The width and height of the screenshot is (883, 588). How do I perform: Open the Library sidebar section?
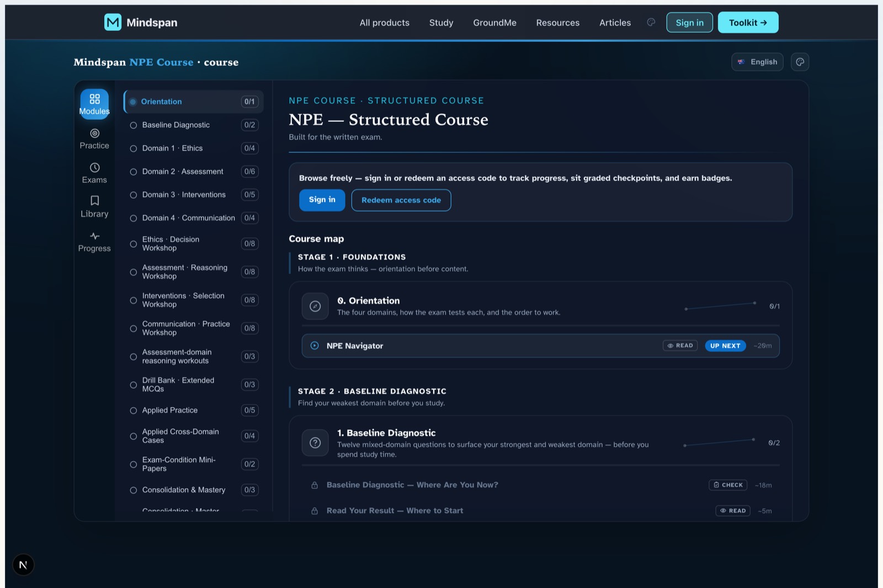[94, 207]
